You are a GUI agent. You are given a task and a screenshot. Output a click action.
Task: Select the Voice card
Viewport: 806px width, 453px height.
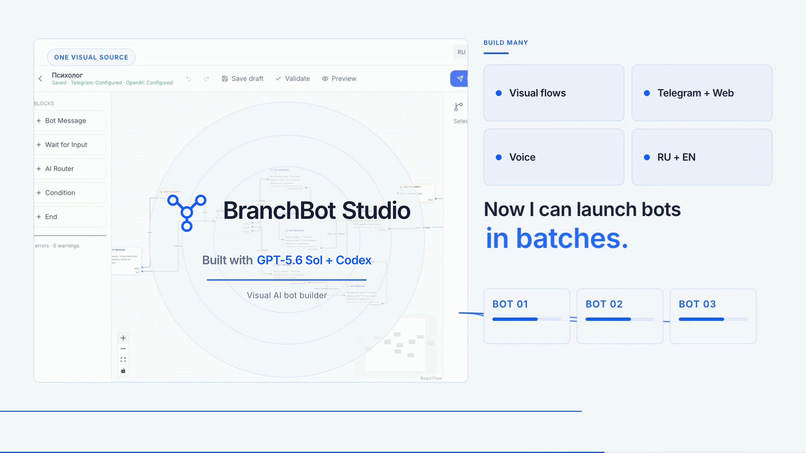(554, 157)
